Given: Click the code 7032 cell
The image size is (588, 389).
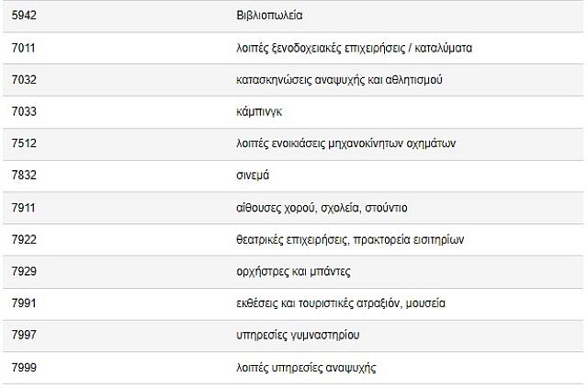Looking at the screenshot, I should click(24, 79).
